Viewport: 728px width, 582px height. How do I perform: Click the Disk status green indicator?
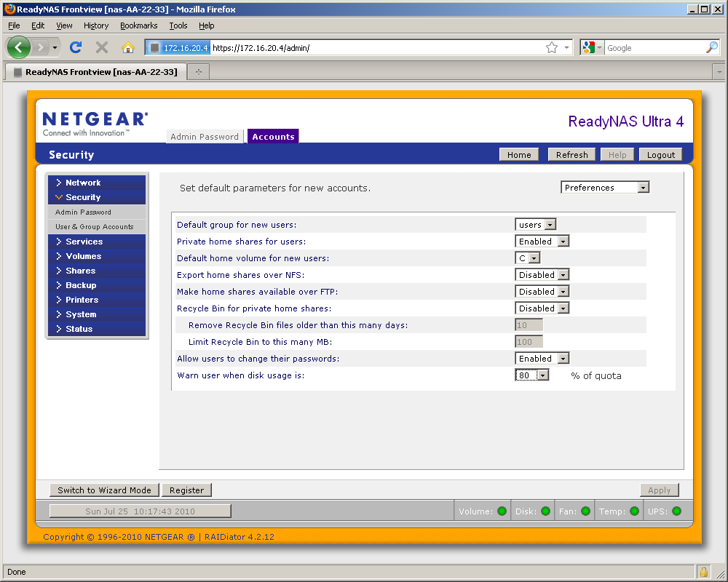tap(545, 511)
